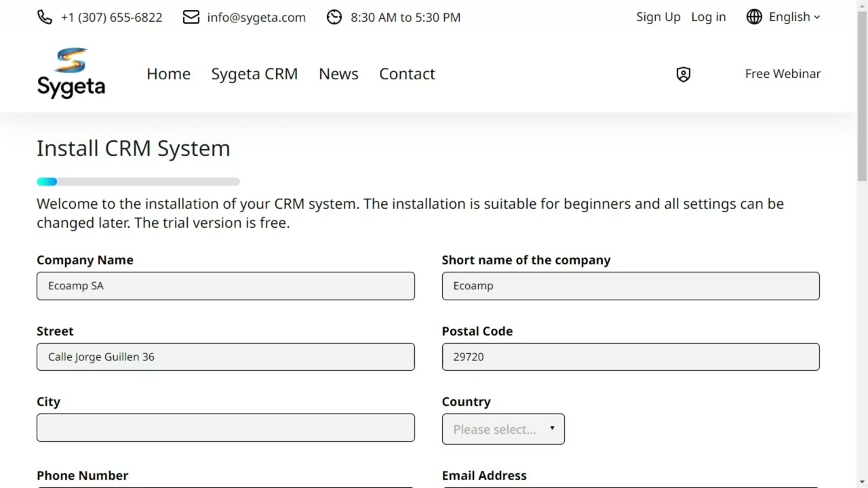Click the installation progress bar

tap(138, 182)
